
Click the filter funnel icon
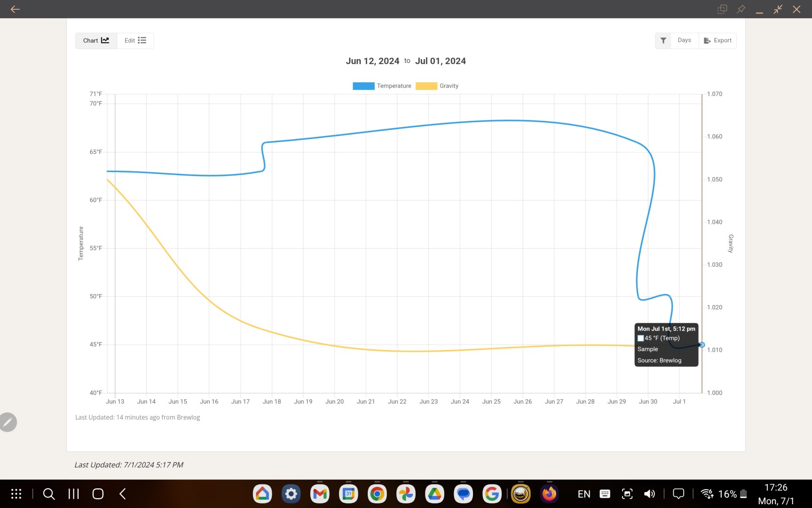663,40
